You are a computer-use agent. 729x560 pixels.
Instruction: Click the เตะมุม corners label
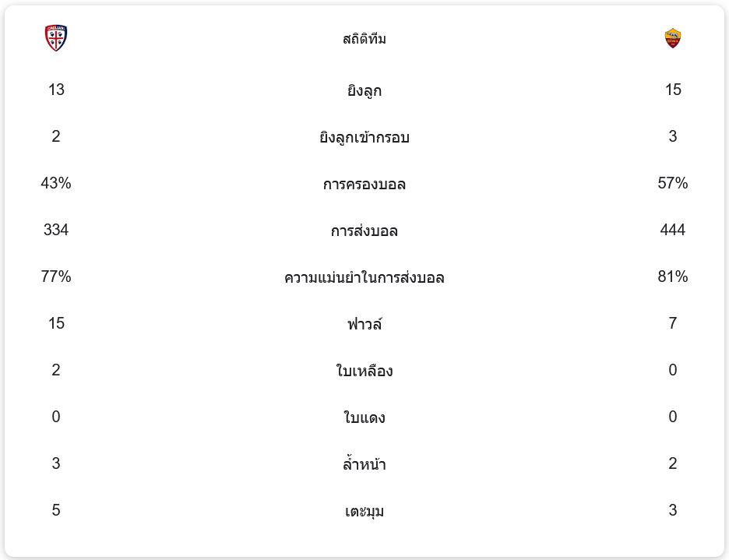click(x=364, y=512)
